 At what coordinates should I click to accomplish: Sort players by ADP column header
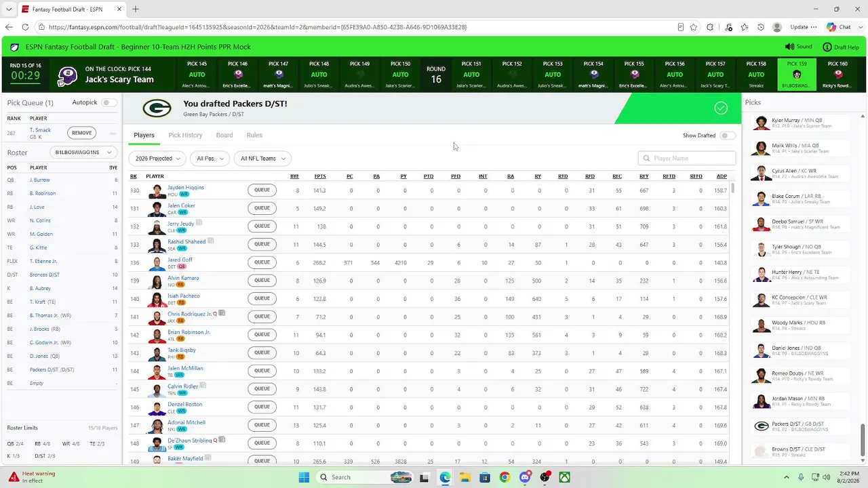722,176
